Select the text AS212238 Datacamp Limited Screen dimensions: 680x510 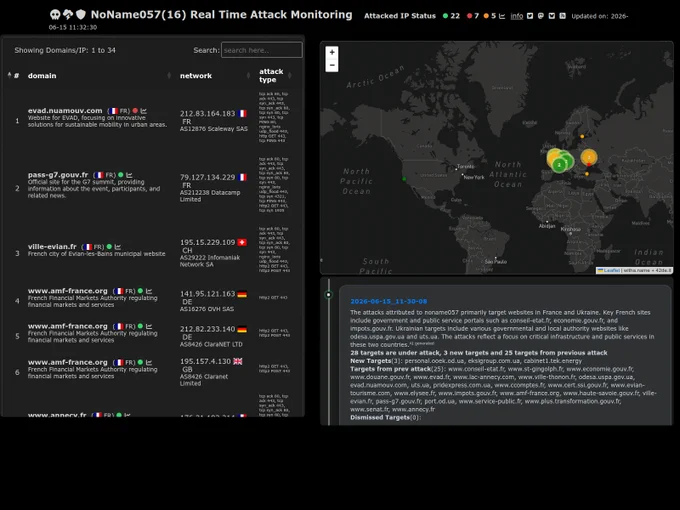click(x=210, y=196)
